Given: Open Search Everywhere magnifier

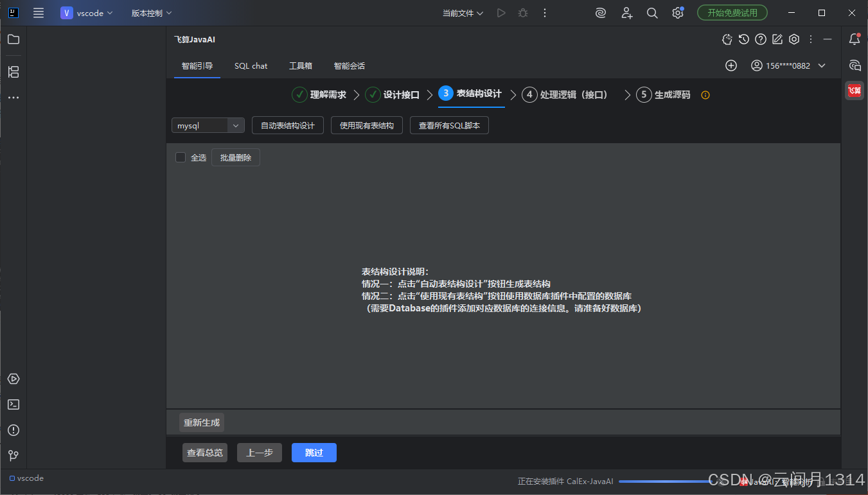Looking at the screenshot, I should pos(652,13).
